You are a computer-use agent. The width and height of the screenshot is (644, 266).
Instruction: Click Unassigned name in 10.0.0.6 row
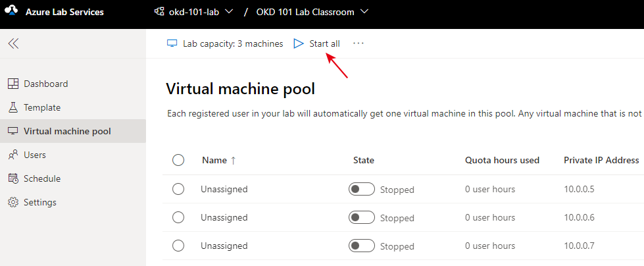224,217
